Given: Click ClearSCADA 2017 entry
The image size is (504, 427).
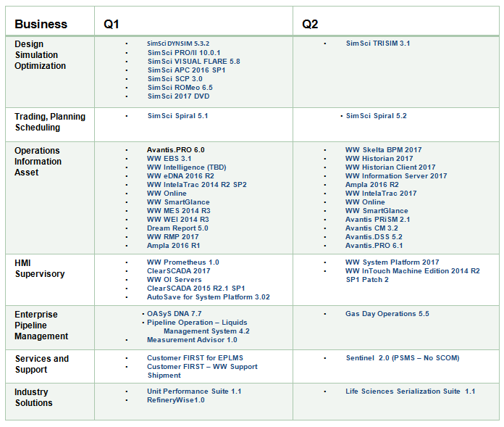Looking at the screenshot, I should point(178,270).
